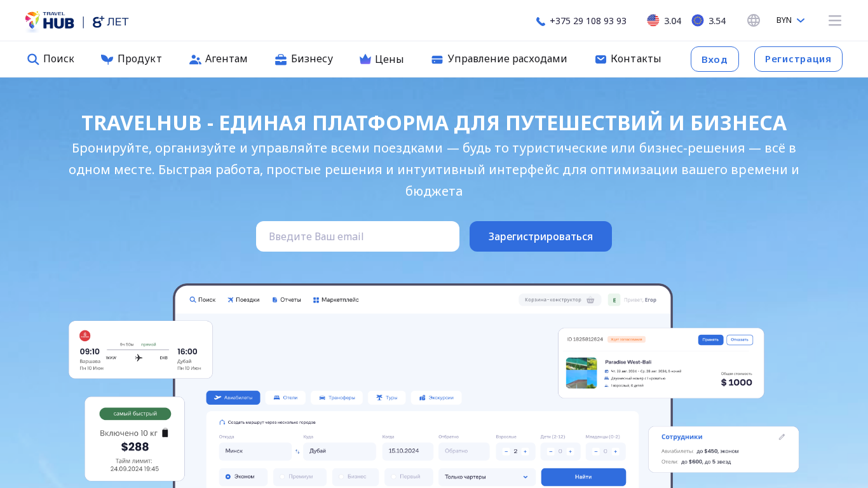The image size is (868, 488).
Task: Click the Зарегистрироваться button
Action: coord(541,236)
